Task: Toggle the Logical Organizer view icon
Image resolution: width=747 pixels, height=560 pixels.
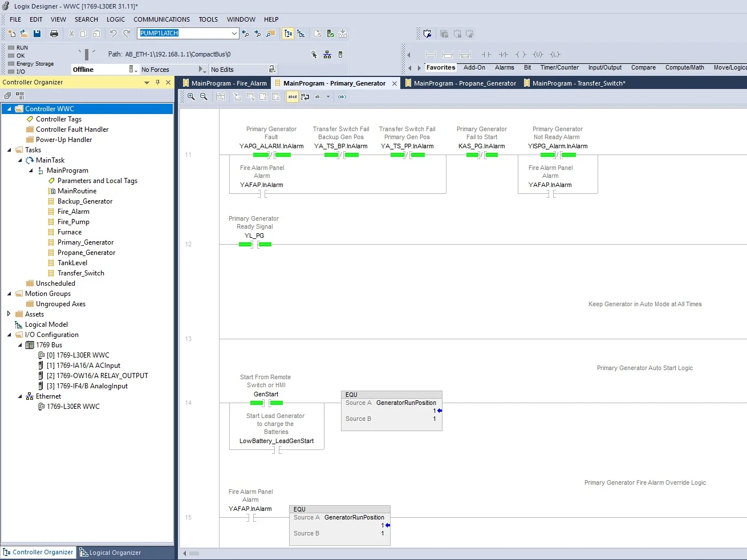Action: click(x=301, y=34)
